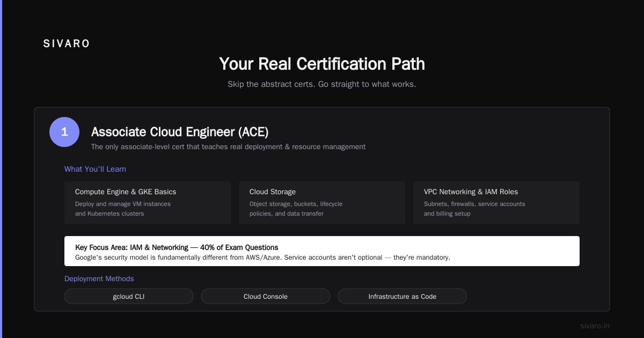Click the 'What You'll Learn' label
The width and height of the screenshot is (644, 338).
pos(95,169)
